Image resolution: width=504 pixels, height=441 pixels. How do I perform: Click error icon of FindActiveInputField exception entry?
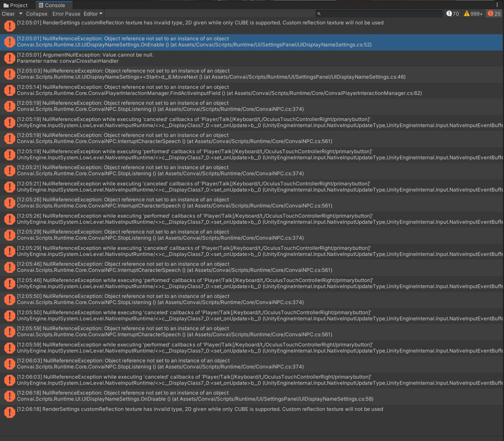coord(9,90)
